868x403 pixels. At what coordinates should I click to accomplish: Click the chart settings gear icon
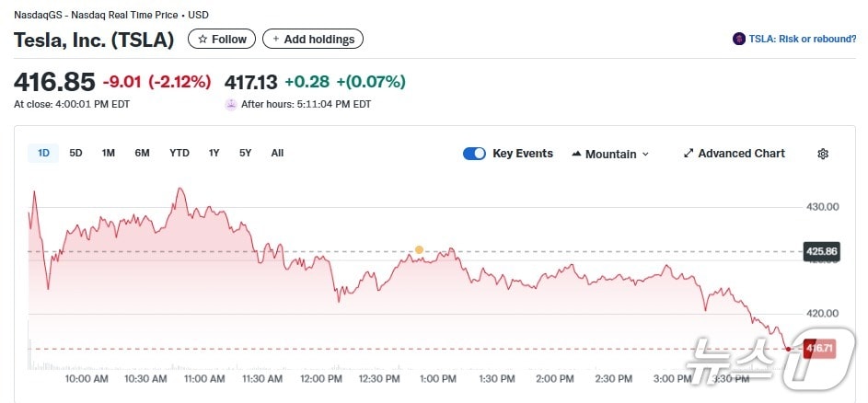tap(823, 154)
